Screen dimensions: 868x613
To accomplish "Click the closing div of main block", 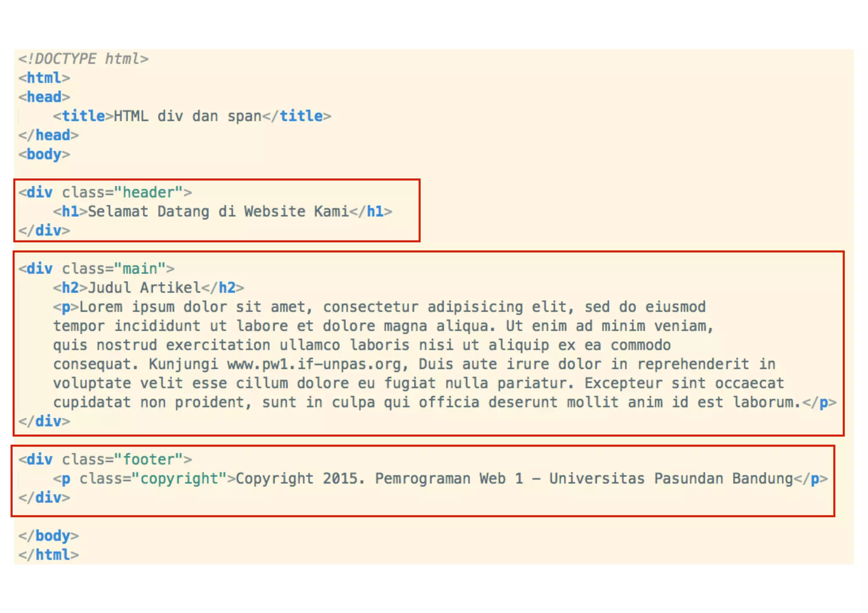I will click(x=44, y=421).
